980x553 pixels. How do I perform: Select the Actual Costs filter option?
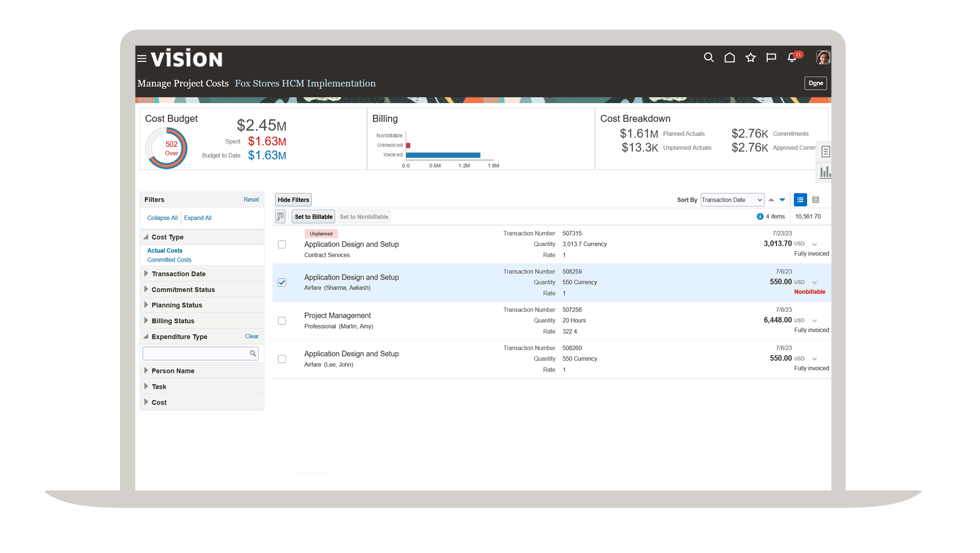(x=164, y=250)
